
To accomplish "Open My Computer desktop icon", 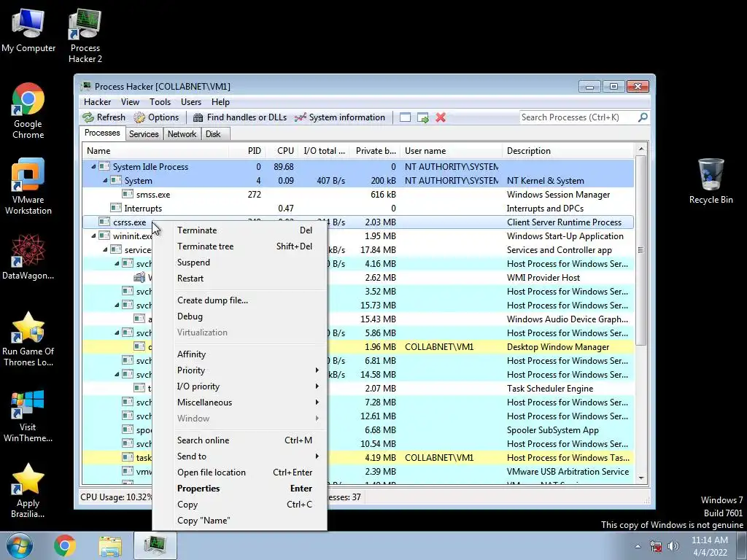I will click(x=28, y=30).
